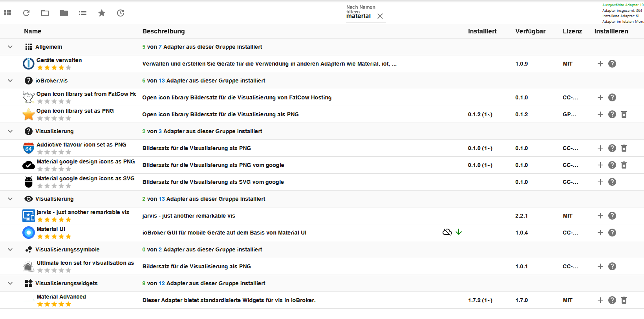644x319 pixels.
Task: Click the Beschreibung column header
Action: tap(163, 31)
